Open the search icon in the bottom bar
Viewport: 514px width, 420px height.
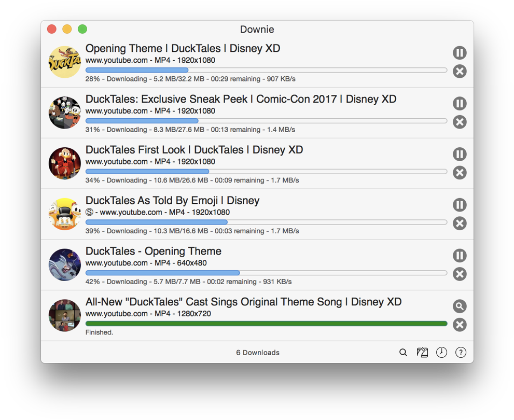tap(403, 353)
